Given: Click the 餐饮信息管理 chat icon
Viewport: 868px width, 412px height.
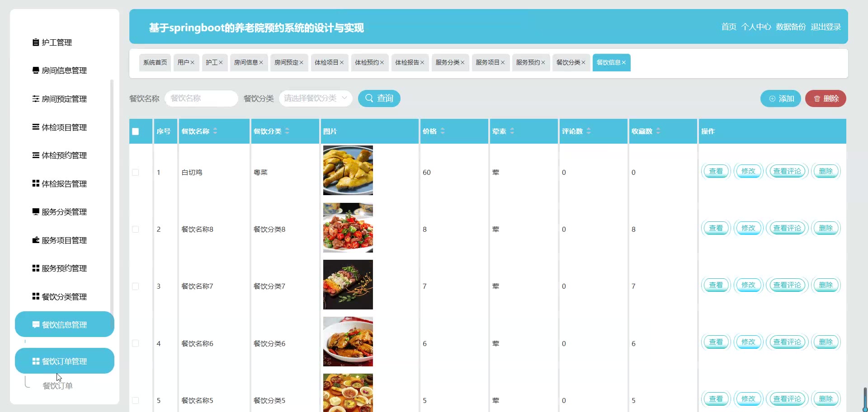Looking at the screenshot, I should point(36,325).
